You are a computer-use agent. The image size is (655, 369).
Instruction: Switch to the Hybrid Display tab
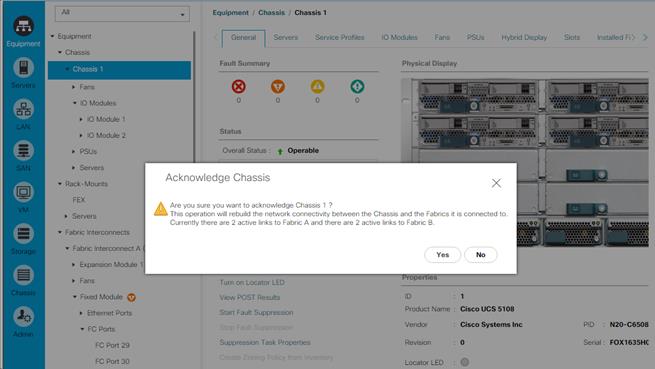click(x=524, y=37)
